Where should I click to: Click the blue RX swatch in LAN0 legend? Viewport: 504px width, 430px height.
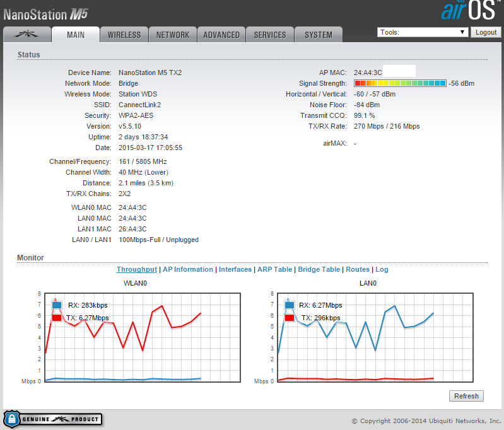click(x=290, y=305)
